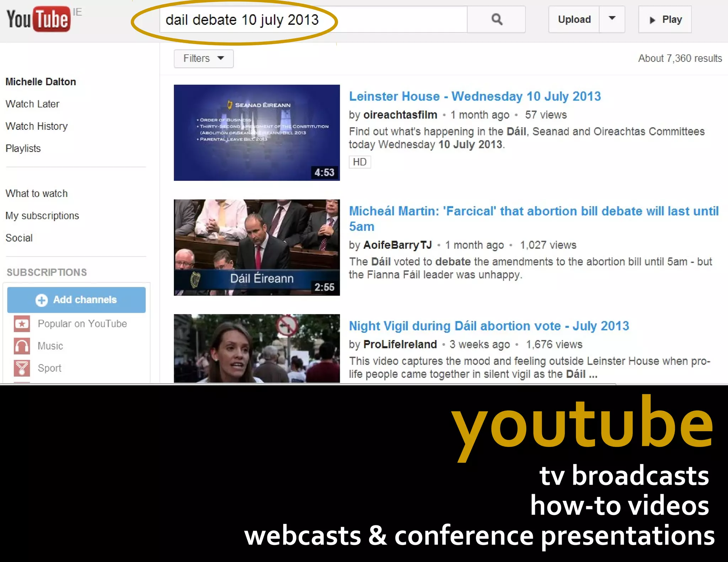Click the Add channels button

pos(76,300)
